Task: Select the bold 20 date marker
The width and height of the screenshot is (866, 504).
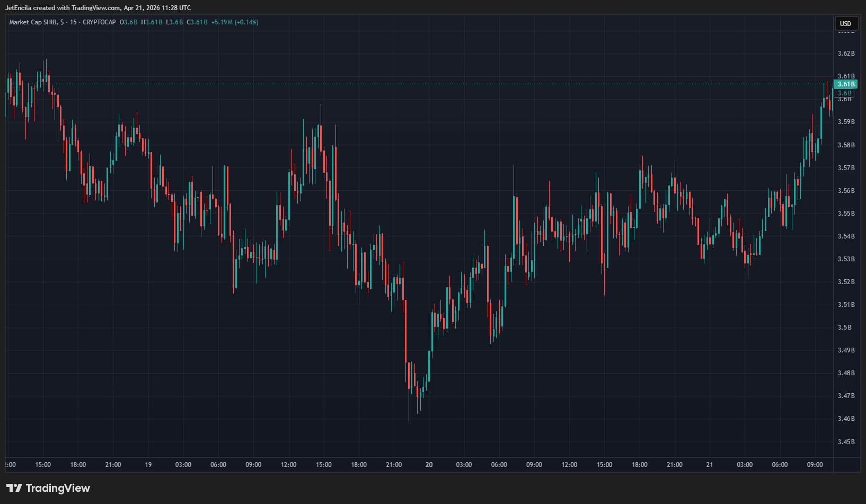Action: (x=429, y=465)
